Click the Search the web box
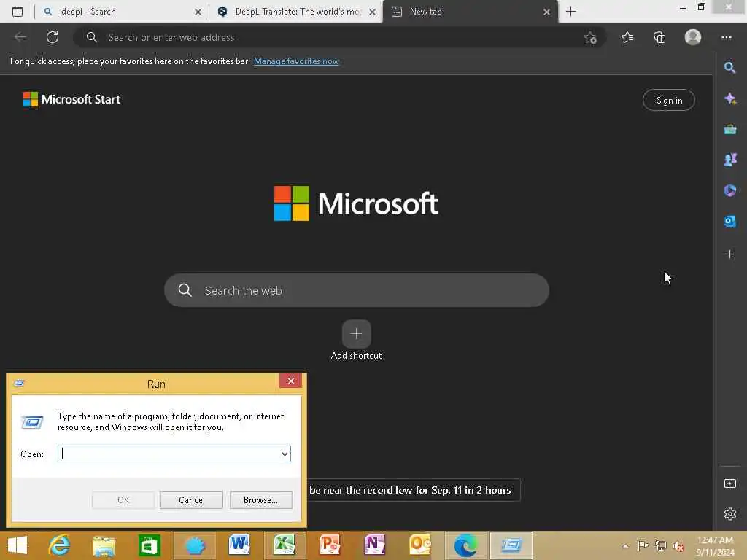The width and height of the screenshot is (747, 560). point(356,290)
